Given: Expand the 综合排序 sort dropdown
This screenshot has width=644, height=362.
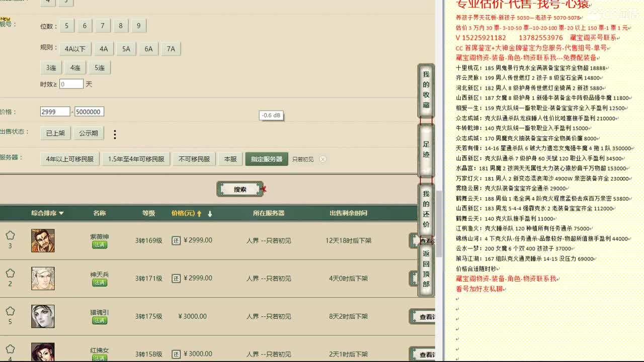Looking at the screenshot, I should [x=48, y=213].
